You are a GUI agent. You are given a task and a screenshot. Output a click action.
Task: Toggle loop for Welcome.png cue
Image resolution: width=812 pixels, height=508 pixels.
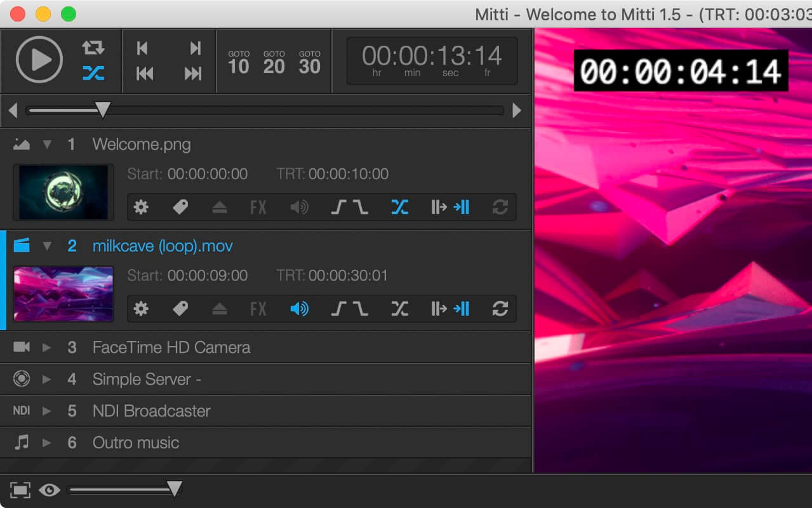[500, 207]
